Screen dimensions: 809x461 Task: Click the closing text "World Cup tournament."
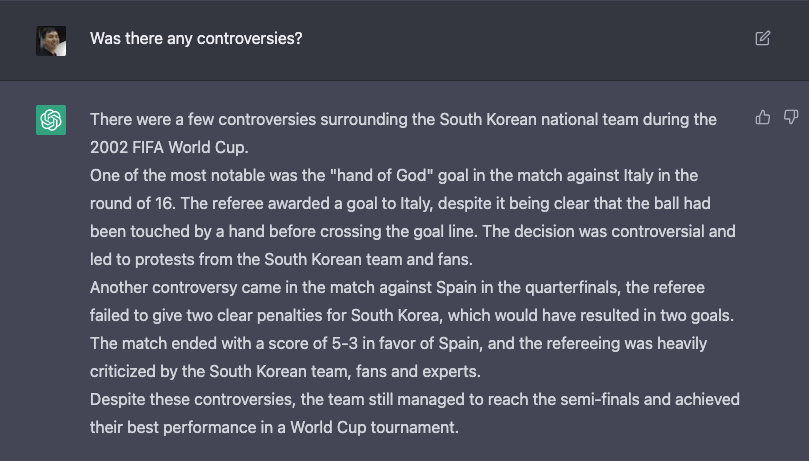374,427
